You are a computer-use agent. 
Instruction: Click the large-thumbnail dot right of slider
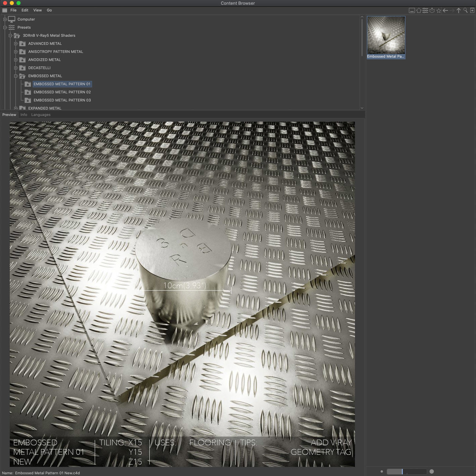click(432, 472)
